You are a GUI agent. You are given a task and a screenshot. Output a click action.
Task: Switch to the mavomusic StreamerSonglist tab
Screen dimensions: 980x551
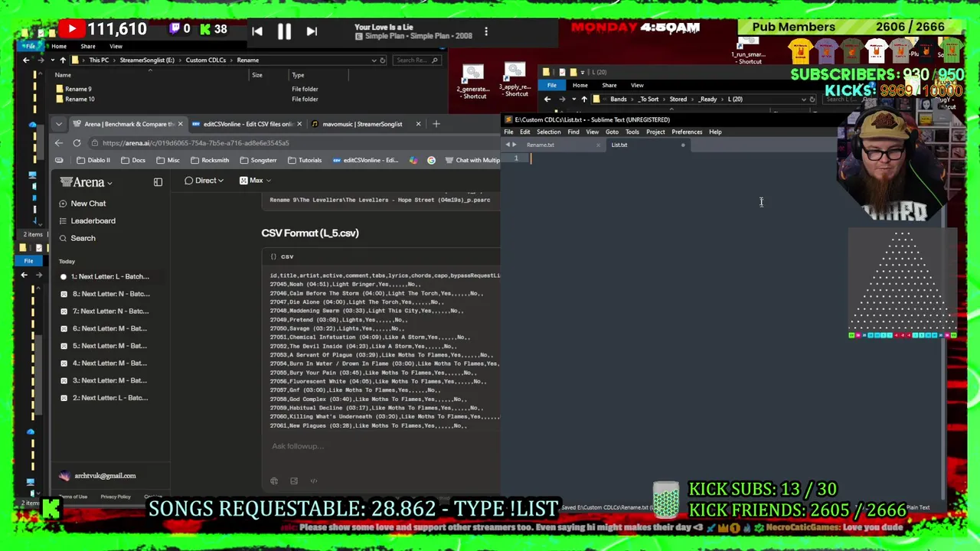click(361, 124)
